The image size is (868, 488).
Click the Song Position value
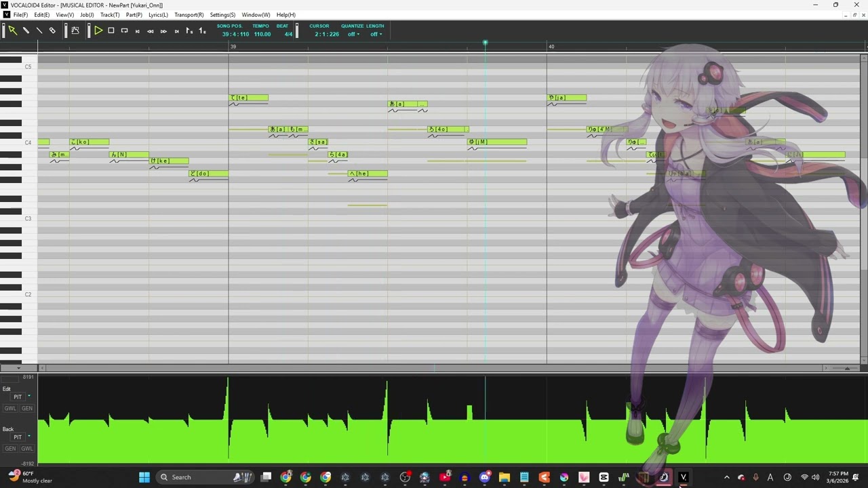click(x=235, y=34)
